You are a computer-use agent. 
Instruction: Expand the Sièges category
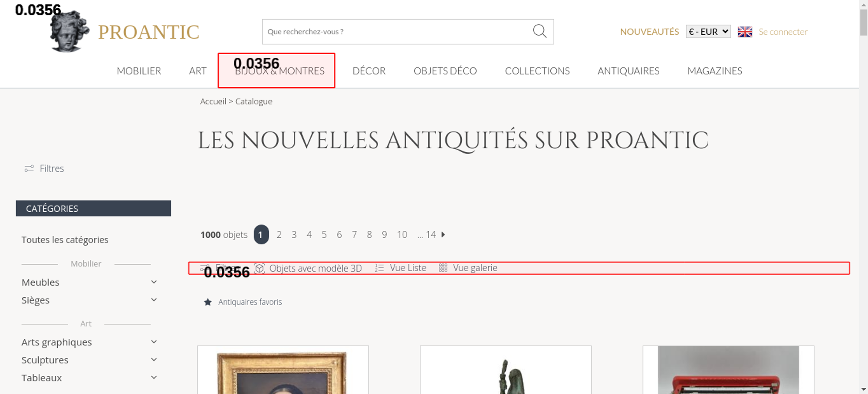point(154,300)
